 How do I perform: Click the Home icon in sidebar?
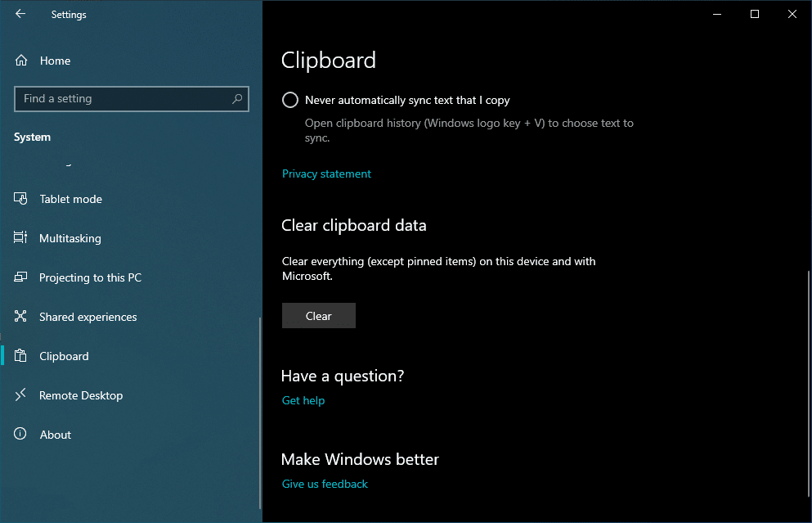tap(20, 60)
